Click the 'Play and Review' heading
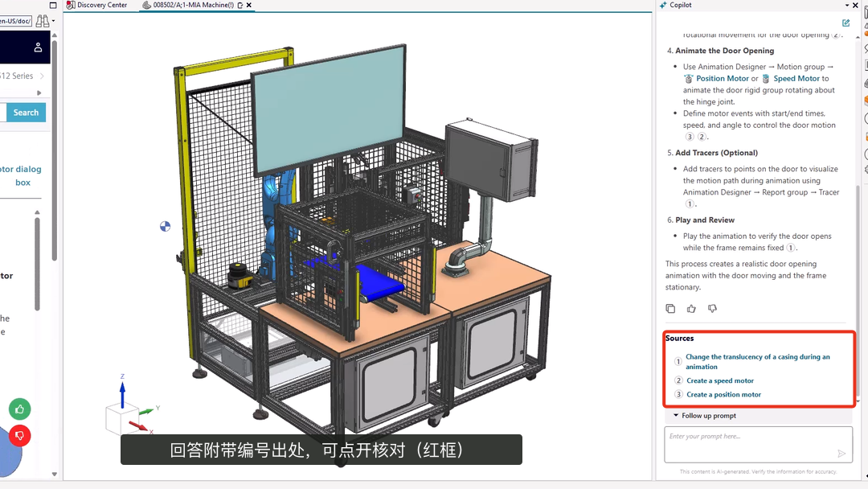The width and height of the screenshot is (868, 489). (705, 220)
